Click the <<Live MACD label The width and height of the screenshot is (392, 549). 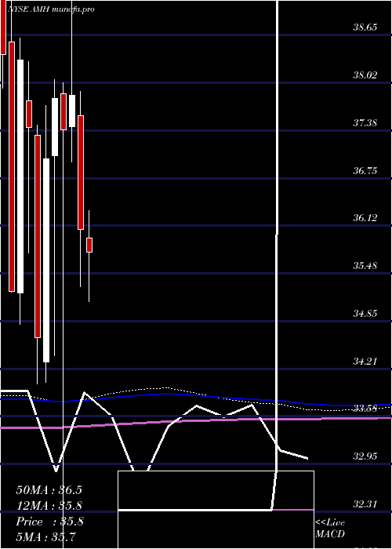click(x=330, y=528)
